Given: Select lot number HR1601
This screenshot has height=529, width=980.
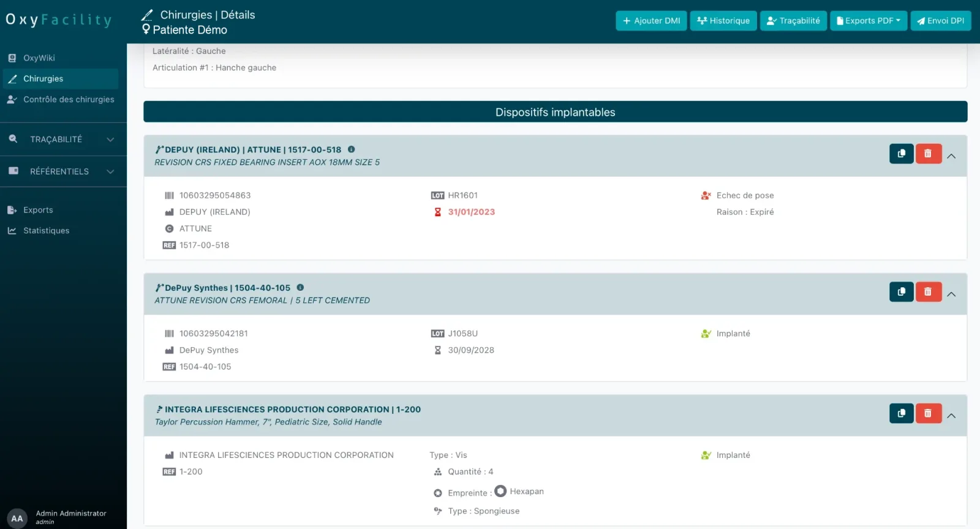Looking at the screenshot, I should click(462, 195).
